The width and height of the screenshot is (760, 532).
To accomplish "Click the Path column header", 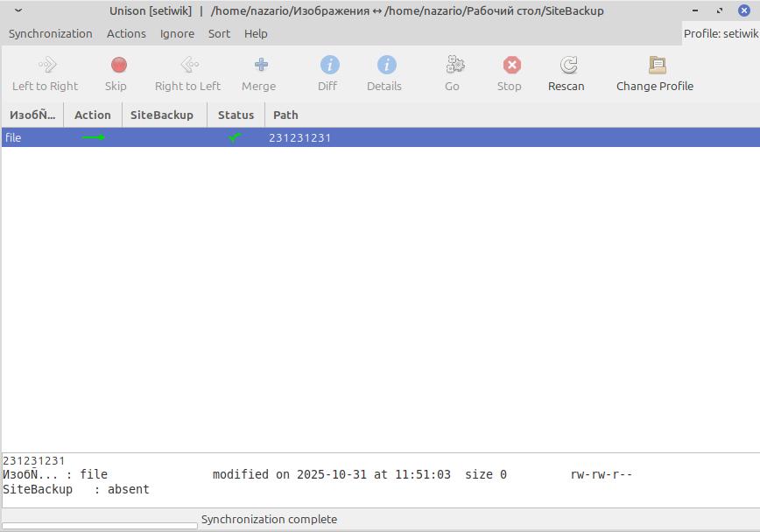I will pos(285,115).
